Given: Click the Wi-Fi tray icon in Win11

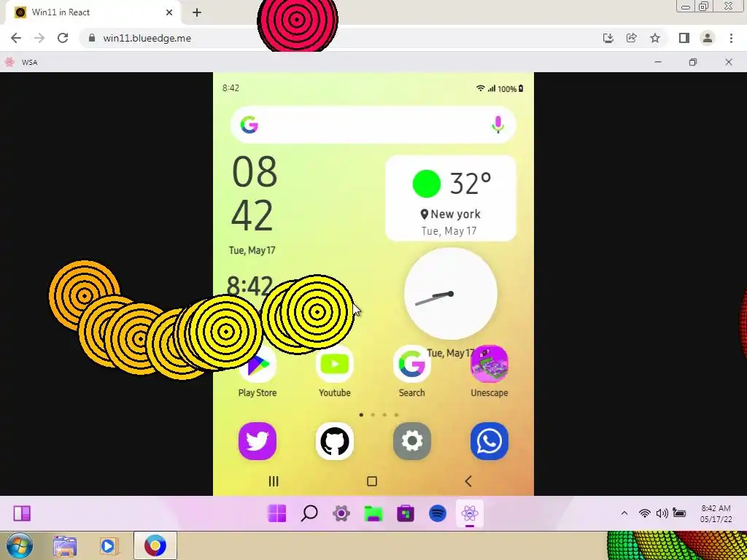Looking at the screenshot, I should tap(645, 513).
